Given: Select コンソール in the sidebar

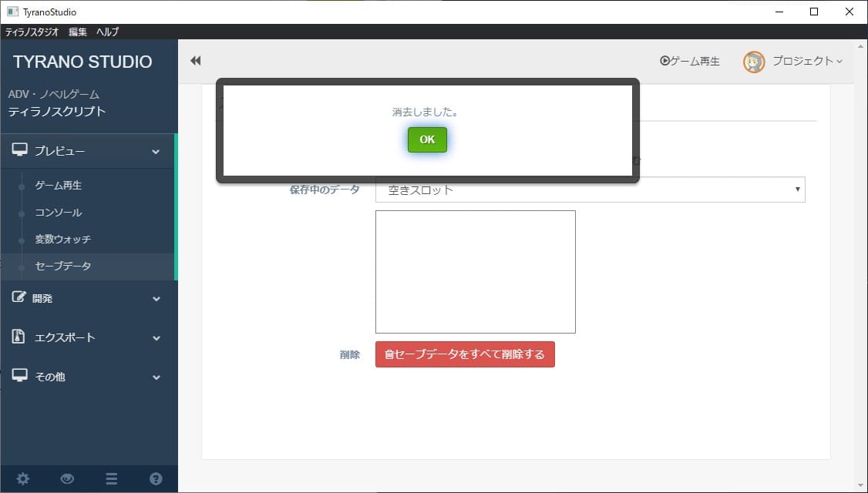Looking at the screenshot, I should (59, 213).
